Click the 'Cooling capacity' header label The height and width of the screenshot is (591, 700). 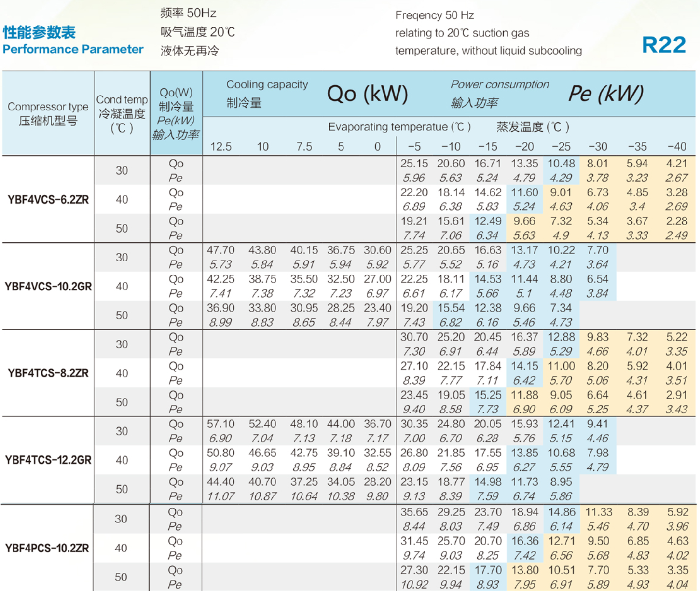267,84
